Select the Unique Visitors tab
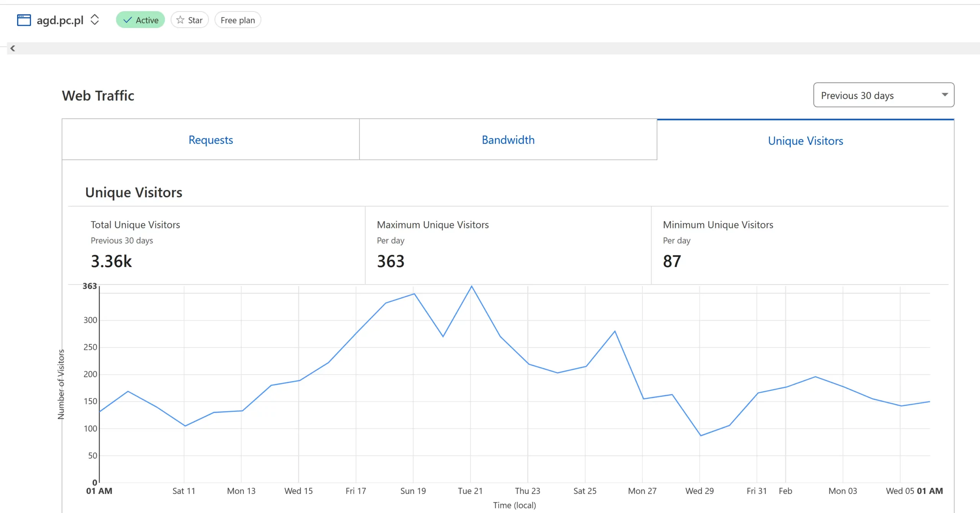The width and height of the screenshot is (980, 513). tap(805, 141)
